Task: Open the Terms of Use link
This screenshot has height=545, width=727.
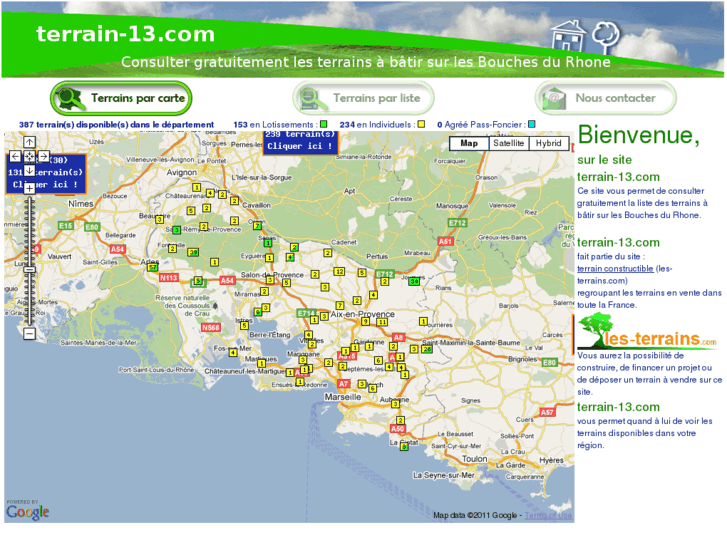Action: [548, 515]
